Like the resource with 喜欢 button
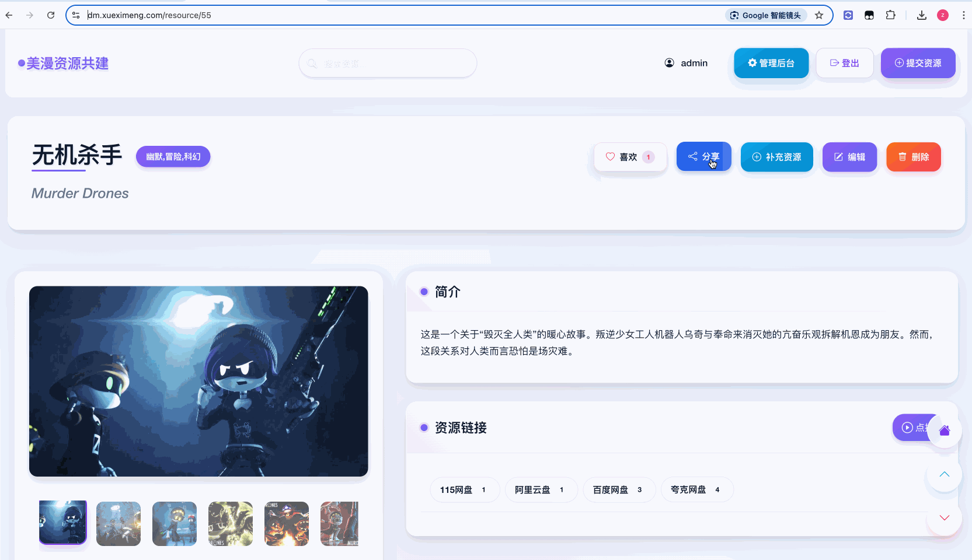This screenshot has width=972, height=560. (x=630, y=157)
